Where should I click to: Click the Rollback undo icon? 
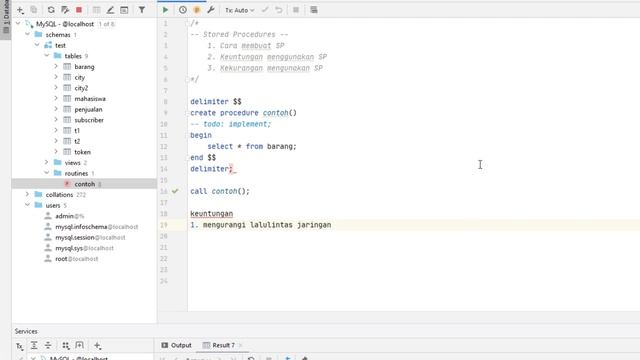279,10
